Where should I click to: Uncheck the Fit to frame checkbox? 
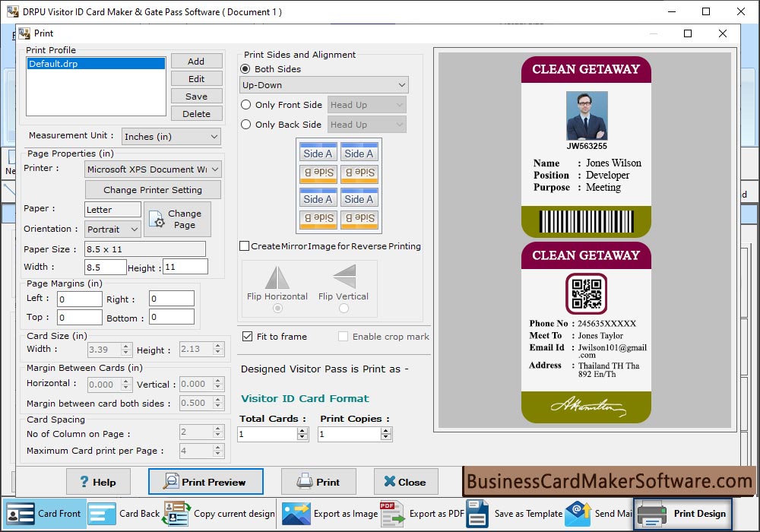(247, 336)
